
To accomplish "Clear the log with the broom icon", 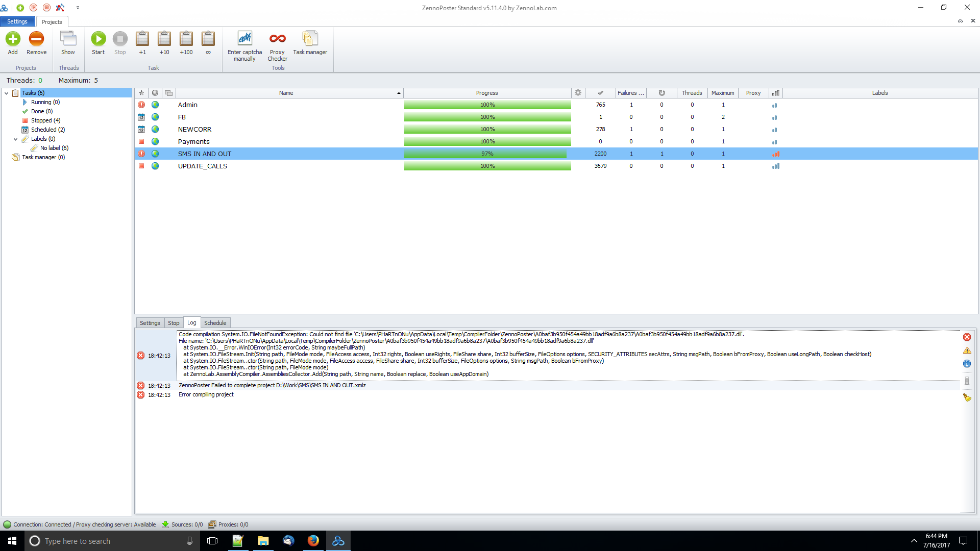I will coord(967,397).
